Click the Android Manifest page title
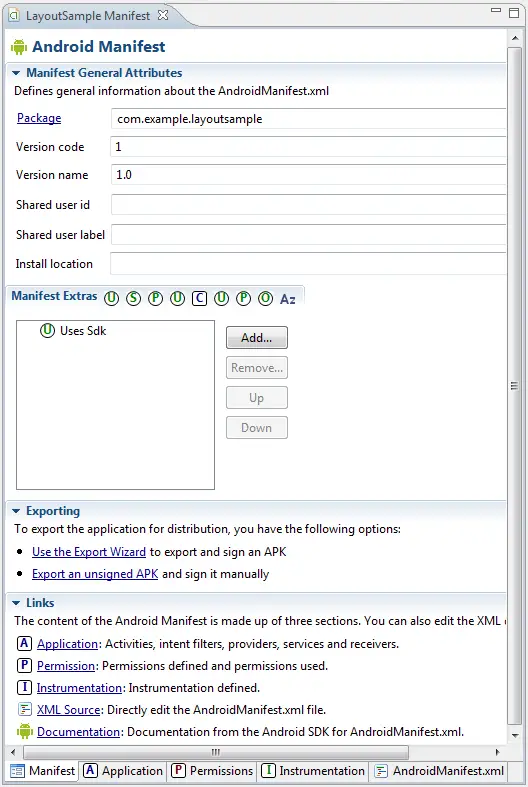 (98, 47)
